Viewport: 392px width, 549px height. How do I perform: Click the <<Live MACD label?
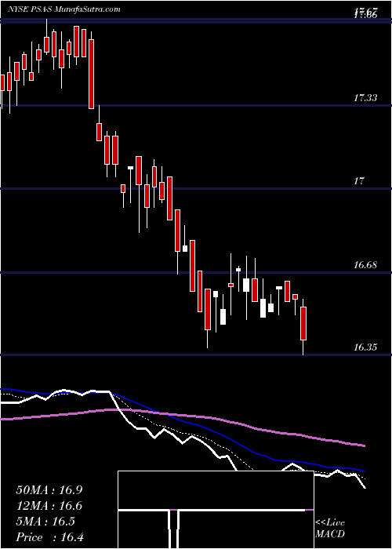tap(330, 528)
